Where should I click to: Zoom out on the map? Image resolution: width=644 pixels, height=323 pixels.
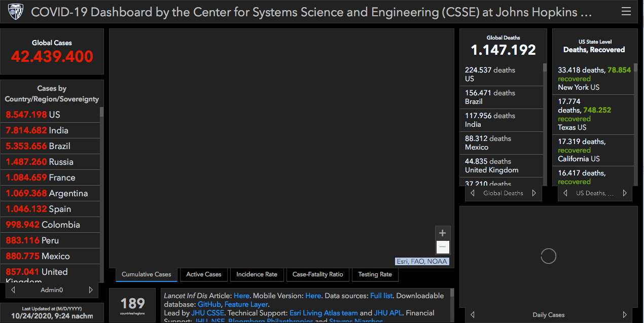(443, 247)
